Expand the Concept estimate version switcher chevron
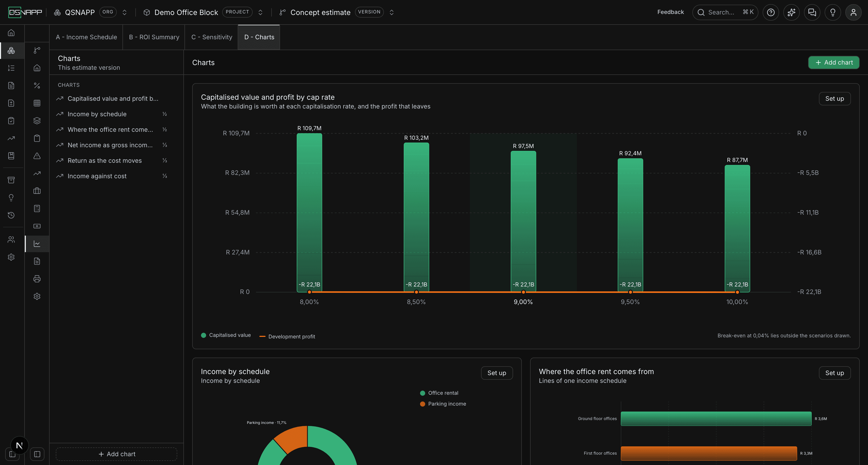Screen dimensions: 868x465 tap(392, 12)
